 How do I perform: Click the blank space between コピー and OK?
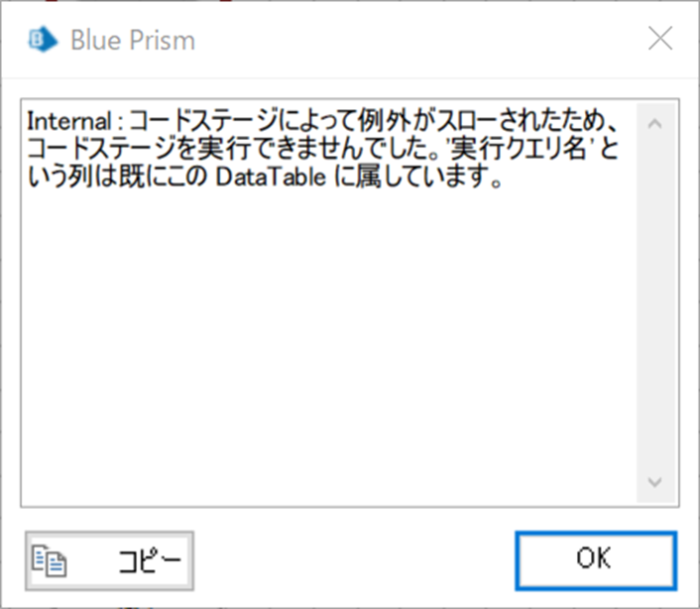tap(354, 560)
